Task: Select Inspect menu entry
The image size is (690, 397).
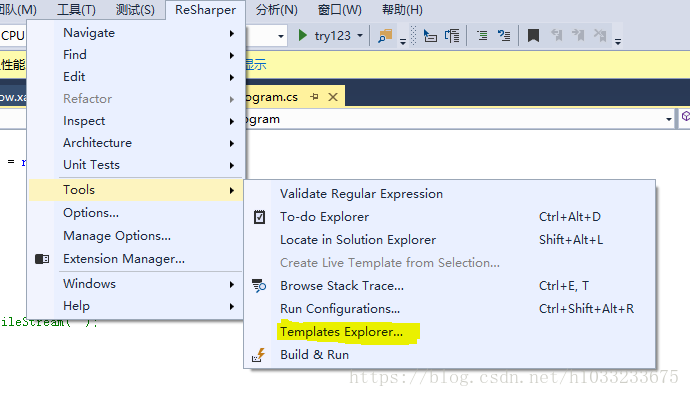Action: click(136, 121)
